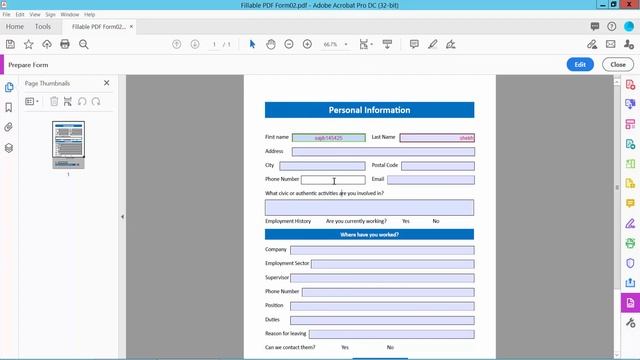The width and height of the screenshot is (640, 360).
Task: Open Prepare Form tool in right pane
Action: [630, 303]
